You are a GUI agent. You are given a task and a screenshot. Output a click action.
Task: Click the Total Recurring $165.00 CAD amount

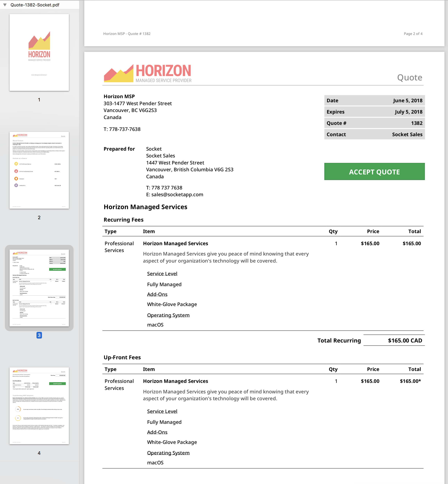pos(405,340)
